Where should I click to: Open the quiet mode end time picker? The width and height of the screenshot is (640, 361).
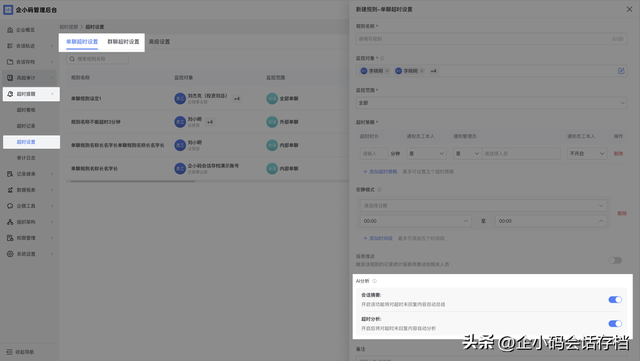tap(551, 221)
